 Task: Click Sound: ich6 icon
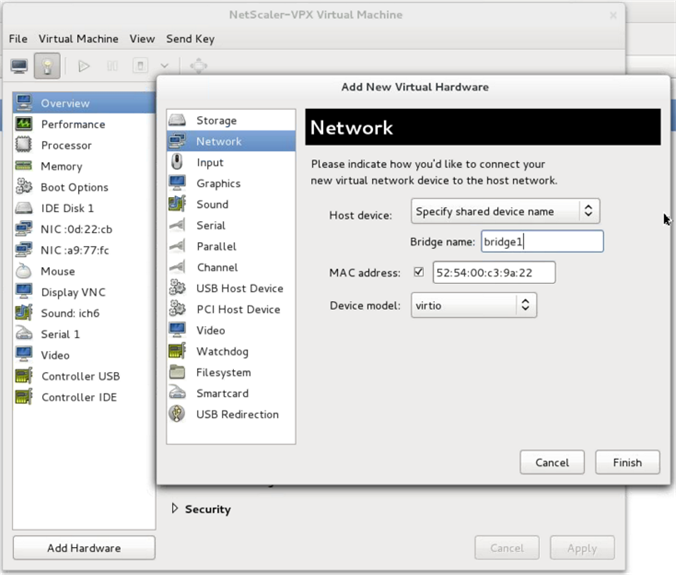(x=23, y=313)
